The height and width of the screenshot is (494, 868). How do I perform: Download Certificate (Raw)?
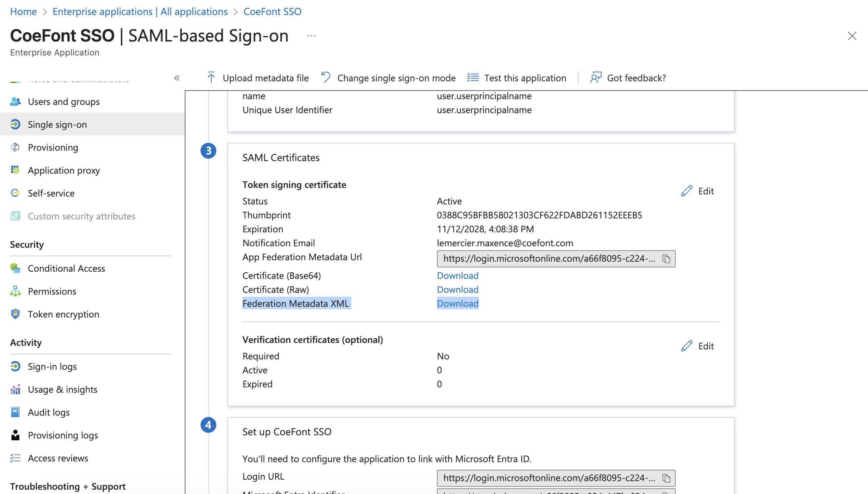(x=458, y=290)
